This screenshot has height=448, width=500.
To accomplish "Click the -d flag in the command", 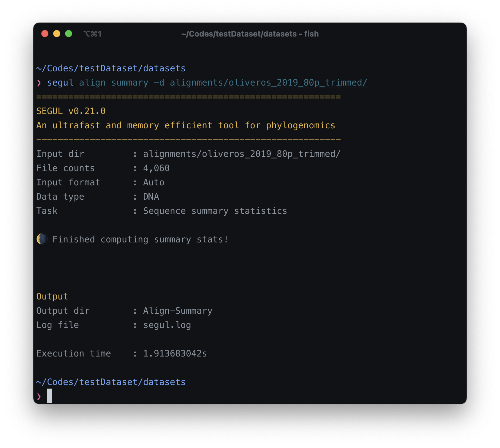I will pyautogui.click(x=159, y=83).
